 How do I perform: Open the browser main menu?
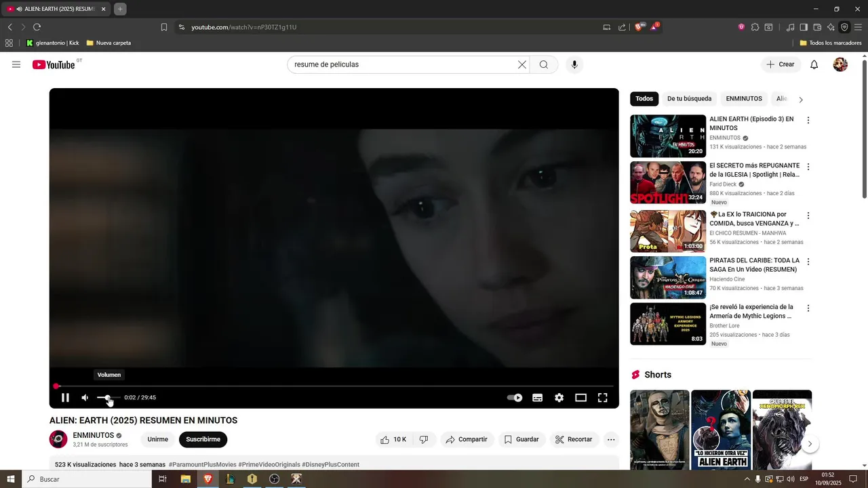(858, 27)
